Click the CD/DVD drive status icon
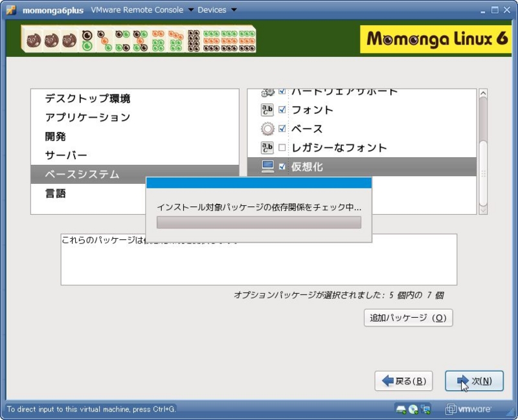Viewport: 518px width, 420px height. point(413,410)
